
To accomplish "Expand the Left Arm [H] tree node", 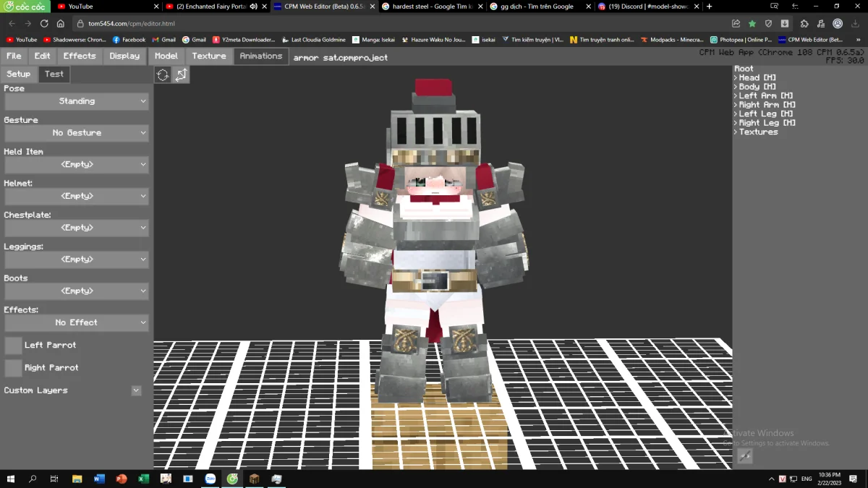I will coord(736,95).
